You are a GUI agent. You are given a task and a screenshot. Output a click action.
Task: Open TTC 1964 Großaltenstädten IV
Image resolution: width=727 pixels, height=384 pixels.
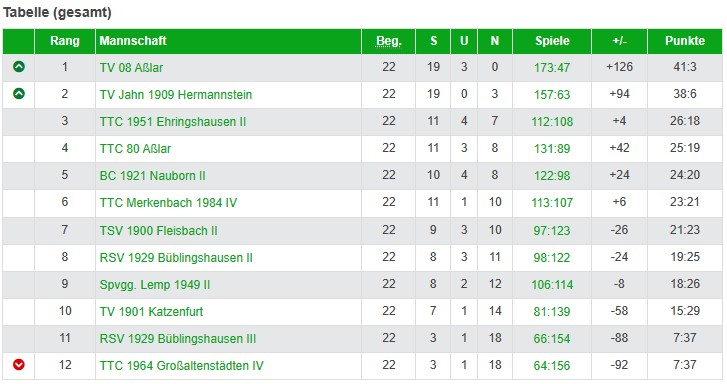click(x=181, y=365)
